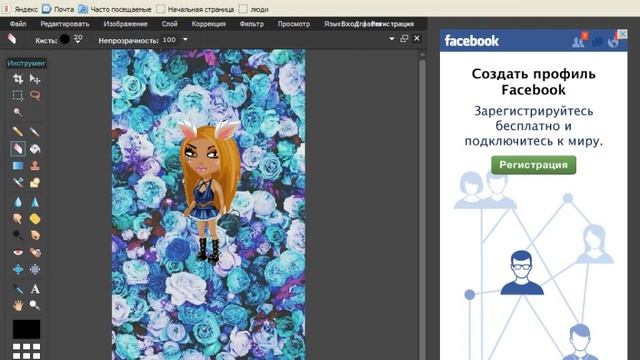The height and width of the screenshot is (360, 640).
Task: Select the Brush tool
Action: [x=35, y=131]
